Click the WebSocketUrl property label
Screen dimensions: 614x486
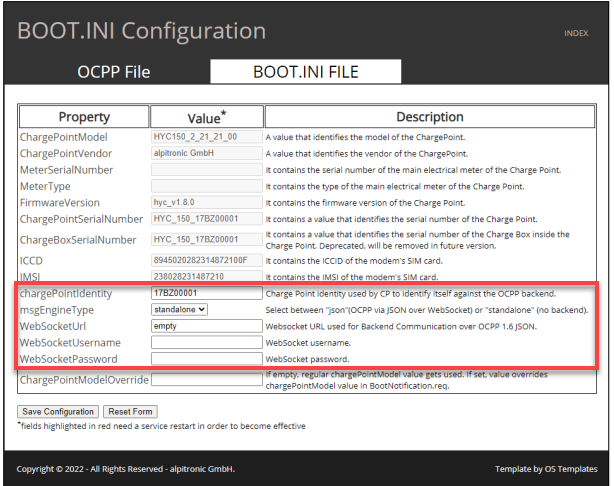[53, 326]
